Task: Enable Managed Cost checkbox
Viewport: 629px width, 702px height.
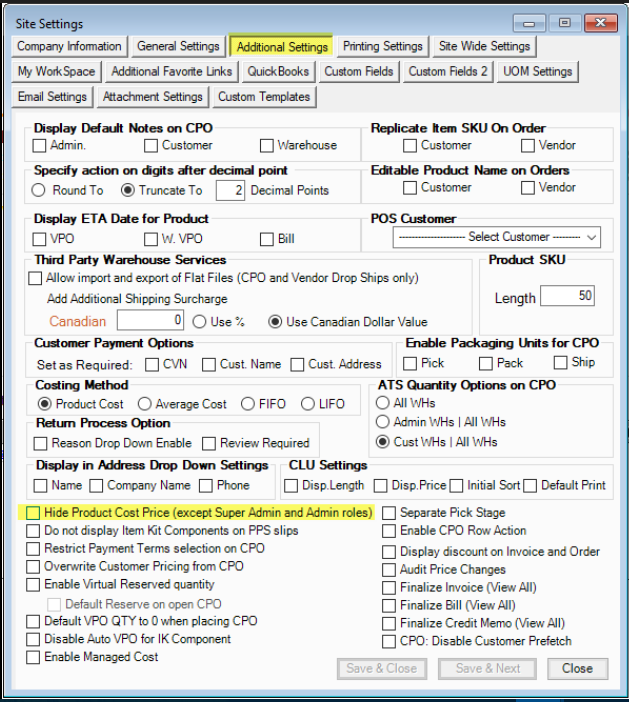Action: [x=35, y=657]
